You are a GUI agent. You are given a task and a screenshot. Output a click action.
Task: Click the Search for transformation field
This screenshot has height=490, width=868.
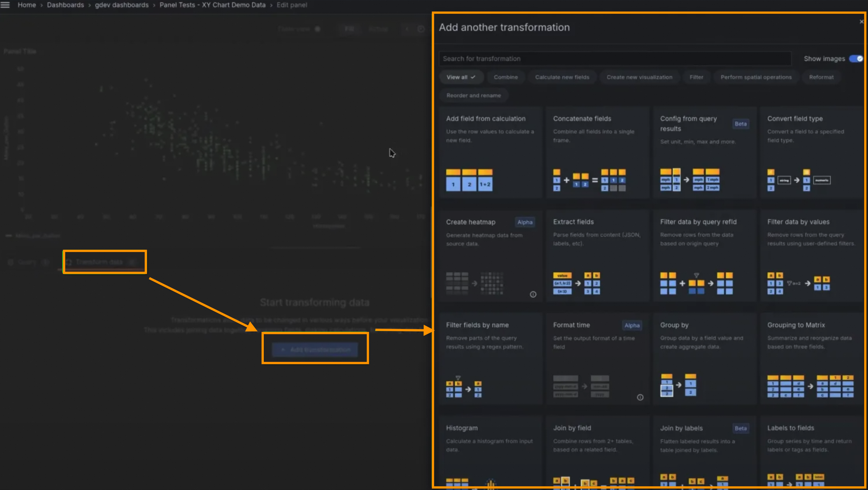coord(615,59)
